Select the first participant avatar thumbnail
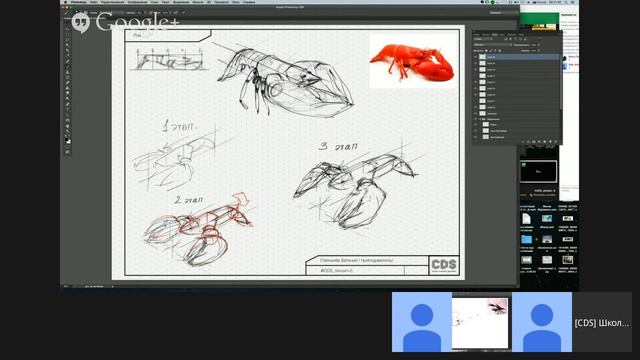The width and height of the screenshot is (640, 360). 422,322
